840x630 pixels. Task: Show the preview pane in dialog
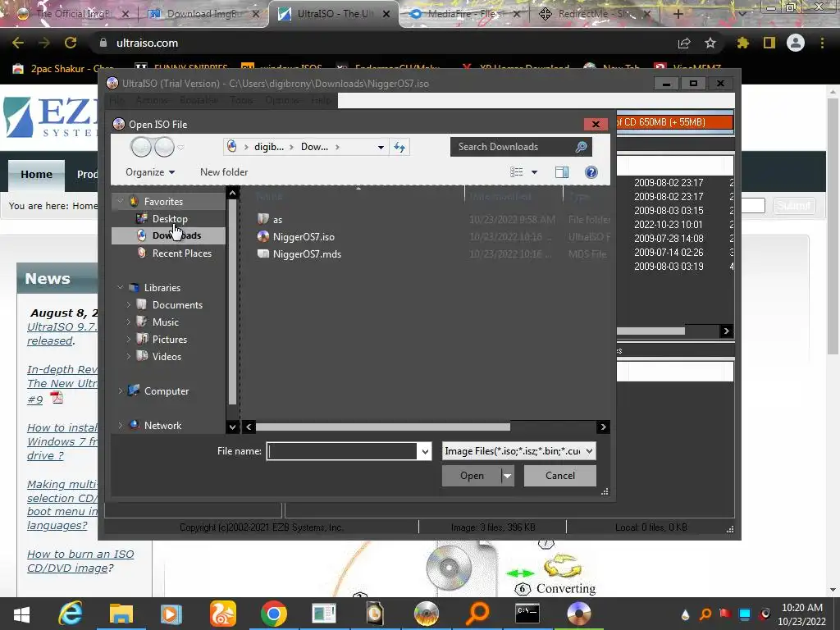point(562,172)
